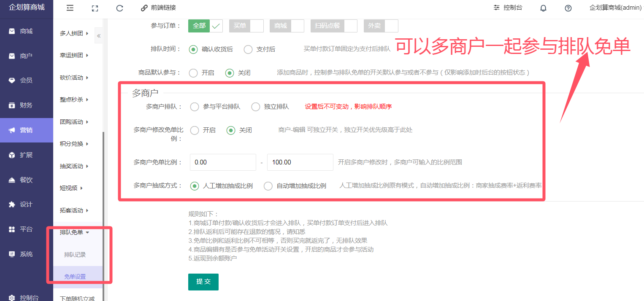This screenshot has height=301, width=644.
Task: Click the minimum 多商户免单比例 input field
Action: [223, 162]
